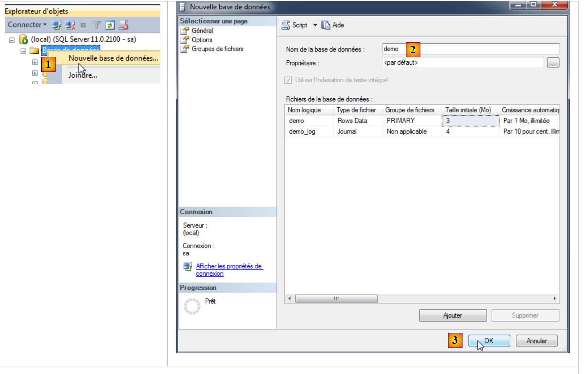The width and height of the screenshot is (588, 374).
Task: Toggle 'Utiliser l'indexation de texte intégral' checkbox
Action: [288, 80]
